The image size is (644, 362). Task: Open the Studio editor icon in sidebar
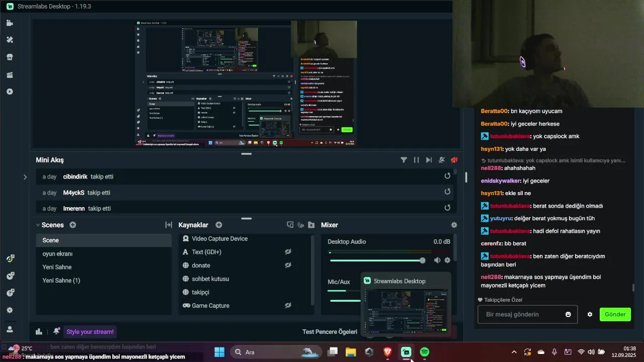click(x=10, y=23)
